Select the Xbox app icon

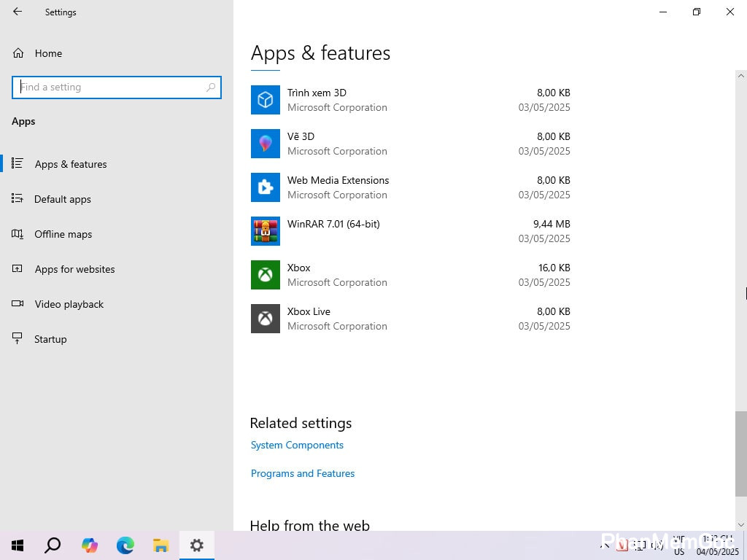tap(265, 275)
